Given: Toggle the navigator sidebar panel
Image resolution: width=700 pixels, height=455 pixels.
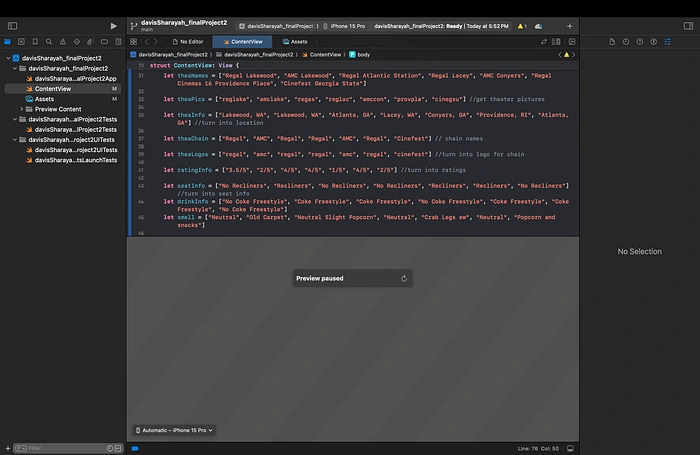Looking at the screenshot, I should pyautogui.click(x=12, y=26).
